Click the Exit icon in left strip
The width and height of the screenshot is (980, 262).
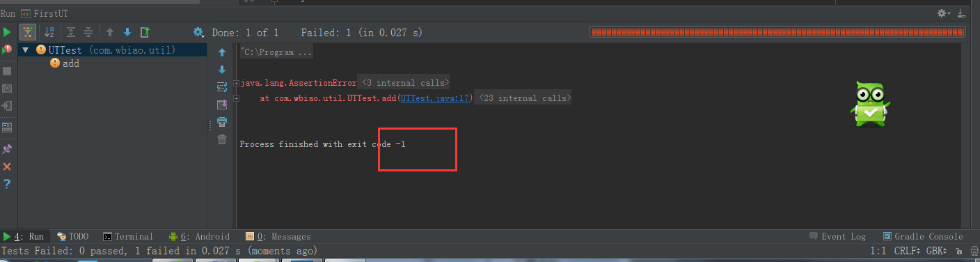[x=7, y=106]
